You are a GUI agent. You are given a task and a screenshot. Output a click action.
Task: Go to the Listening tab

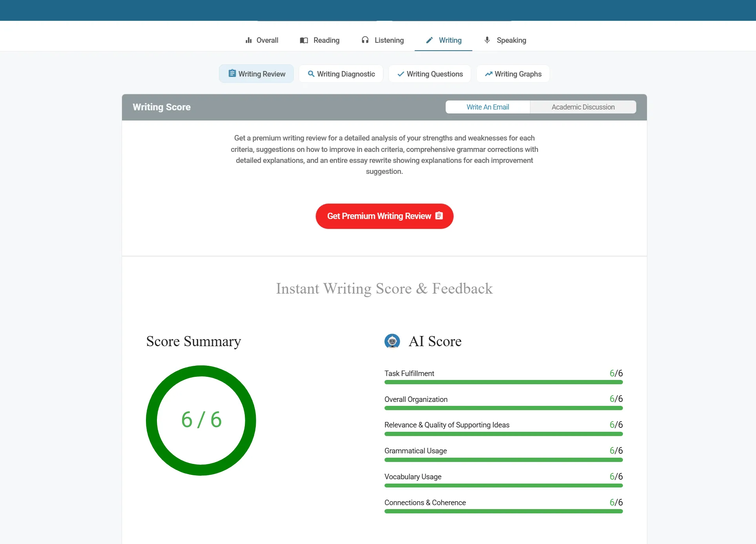coord(383,40)
